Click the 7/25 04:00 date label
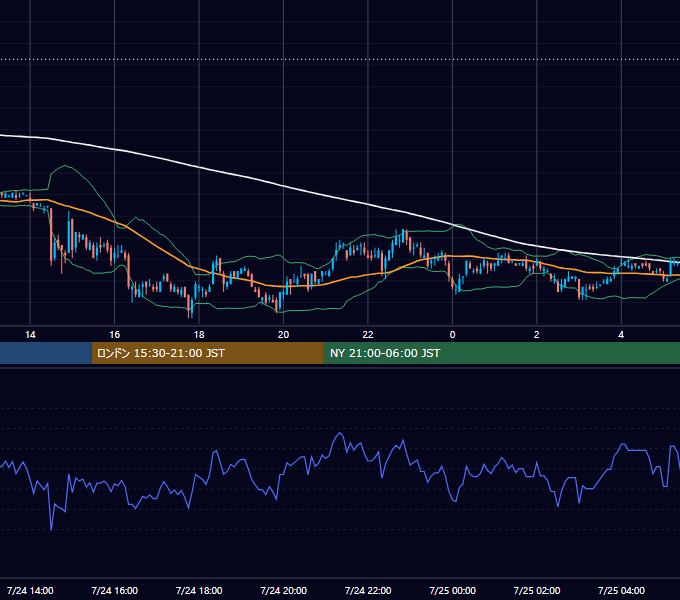 coord(621,590)
